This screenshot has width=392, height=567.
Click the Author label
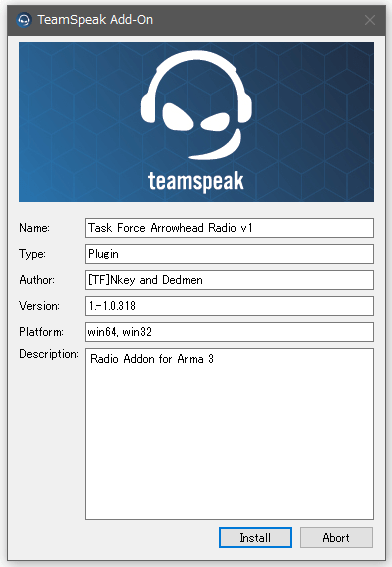[x=37, y=280]
